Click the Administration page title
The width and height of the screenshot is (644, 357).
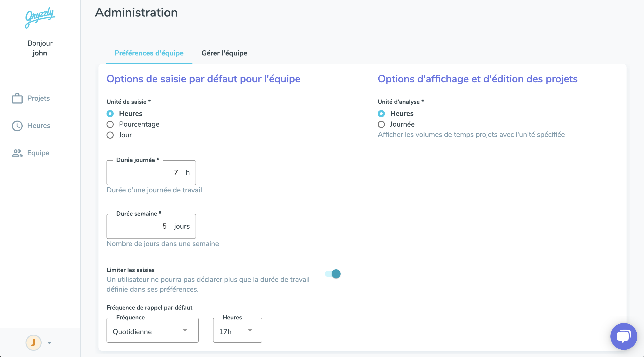point(136,12)
